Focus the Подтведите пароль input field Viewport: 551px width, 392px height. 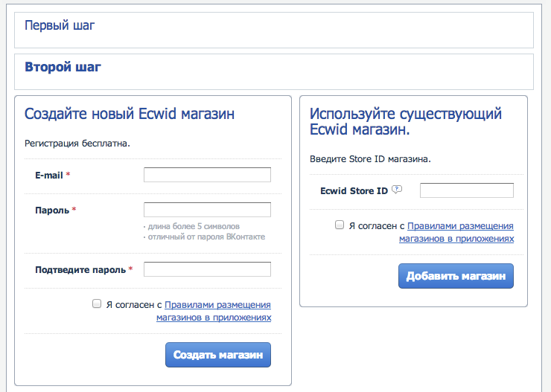coord(207,269)
